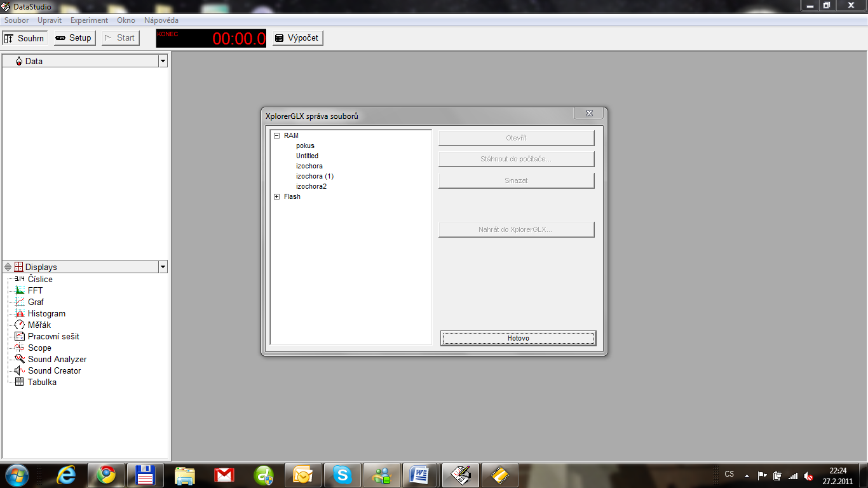
Task: Select the Graf display icon
Action: [20, 302]
